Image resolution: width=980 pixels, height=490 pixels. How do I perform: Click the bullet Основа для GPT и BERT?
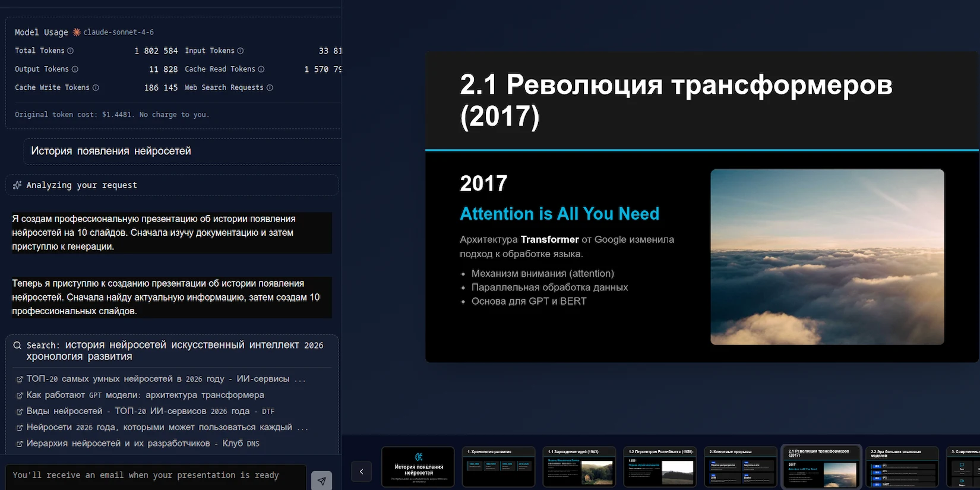coord(529,302)
